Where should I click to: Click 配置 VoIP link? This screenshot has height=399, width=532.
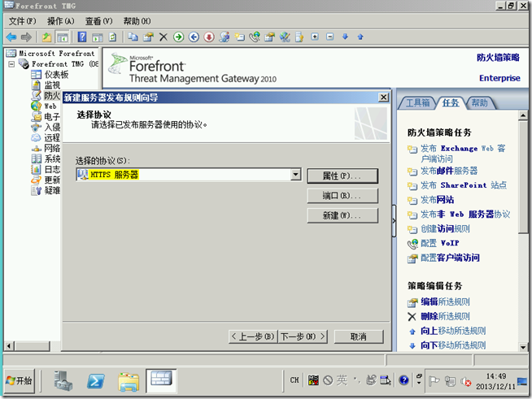[440, 243]
